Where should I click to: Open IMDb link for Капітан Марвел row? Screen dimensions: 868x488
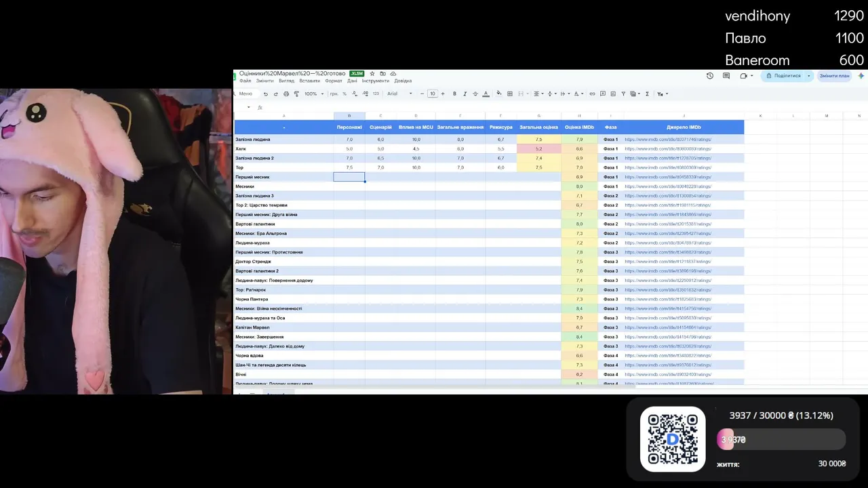click(x=668, y=327)
